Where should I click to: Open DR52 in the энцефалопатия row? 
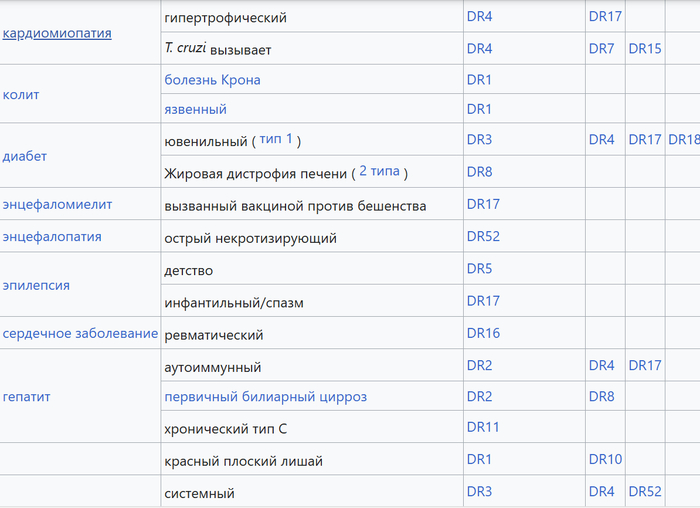click(483, 237)
